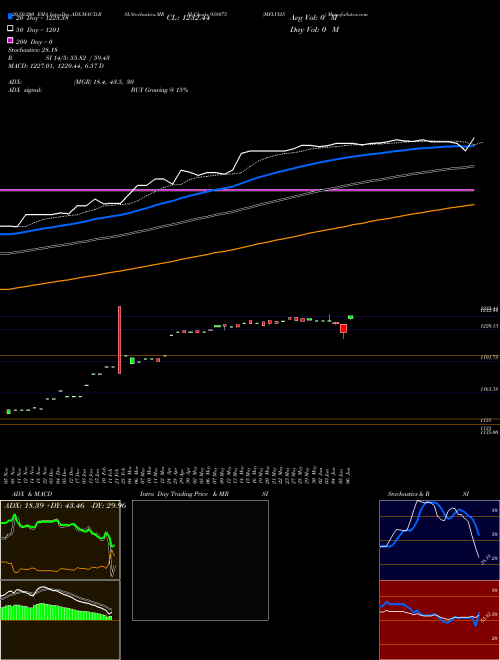This screenshot has width=500, height=660.
Task: Click the 1220.13 price axis label
Action: (489, 325)
